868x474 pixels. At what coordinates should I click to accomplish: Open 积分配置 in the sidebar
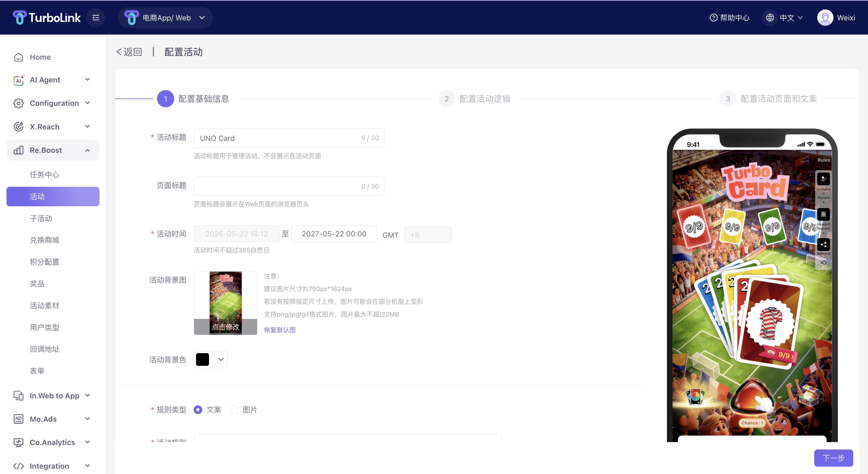(45, 262)
